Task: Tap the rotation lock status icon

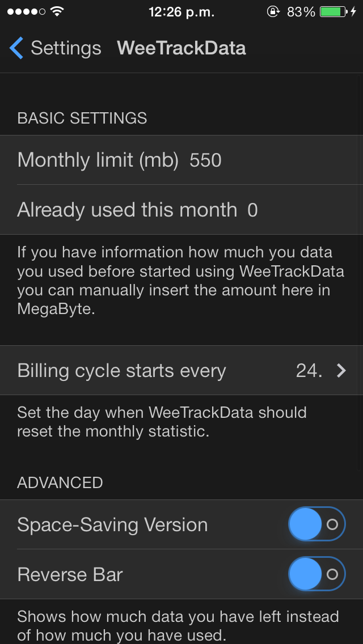Action: click(273, 11)
